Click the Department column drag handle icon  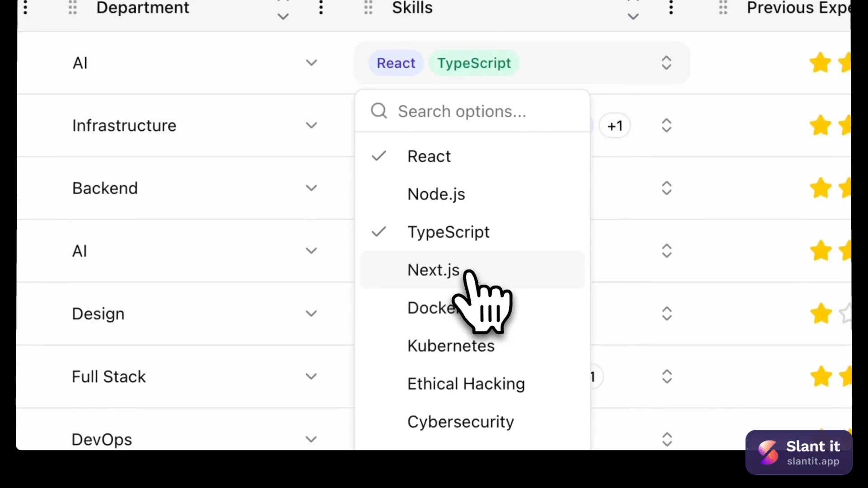72,8
